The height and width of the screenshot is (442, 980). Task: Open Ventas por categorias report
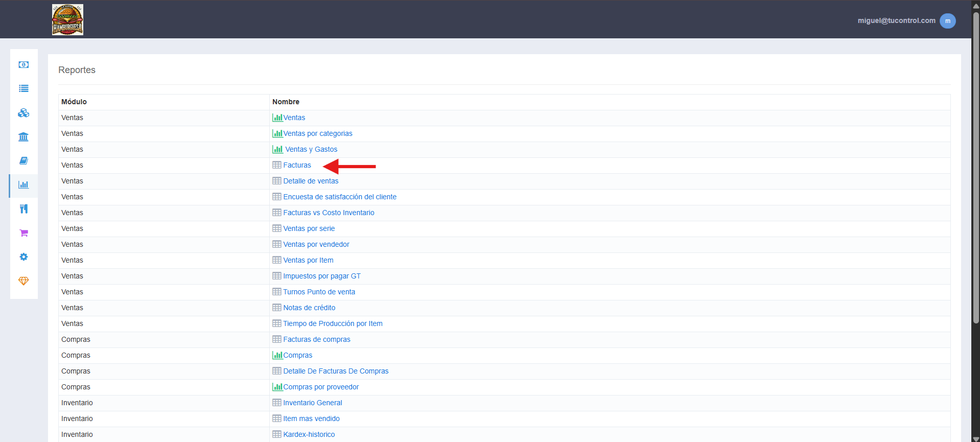pyautogui.click(x=318, y=133)
